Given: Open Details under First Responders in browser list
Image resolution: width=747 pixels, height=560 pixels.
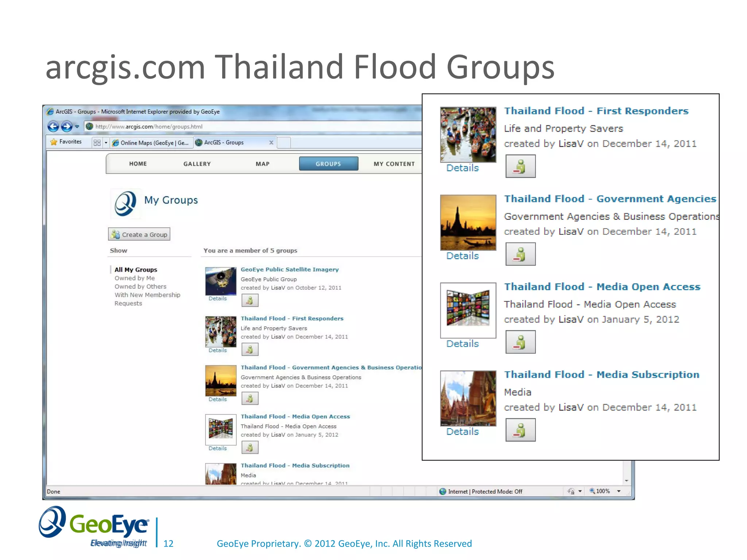Looking at the screenshot, I should pos(217,350).
